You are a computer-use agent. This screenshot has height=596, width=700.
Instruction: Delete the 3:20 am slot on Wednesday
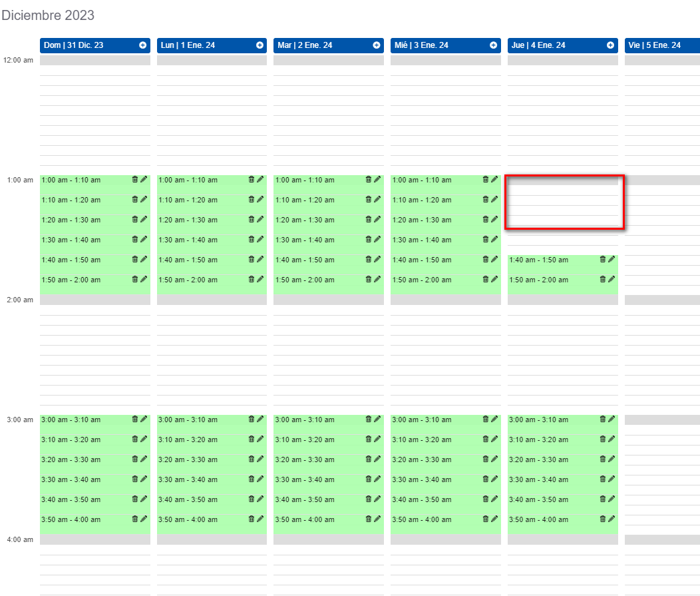click(485, 459)
